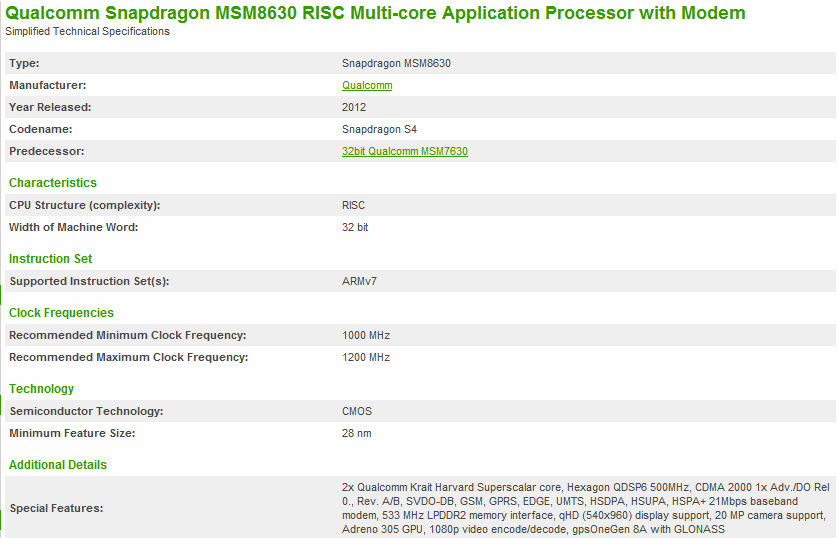
Task: Select the year value '2012'
Action: pyautogui.click(x=354, y=107)
